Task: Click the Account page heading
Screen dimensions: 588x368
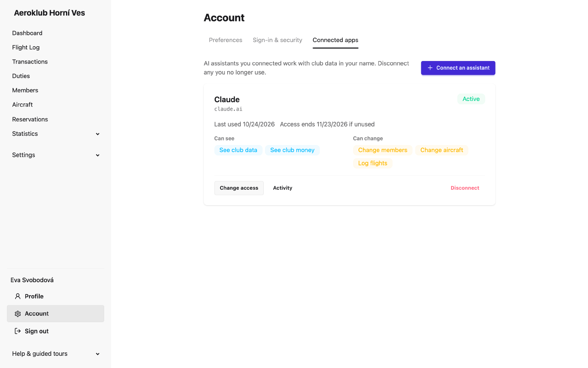Action: (x=224, y=18)
